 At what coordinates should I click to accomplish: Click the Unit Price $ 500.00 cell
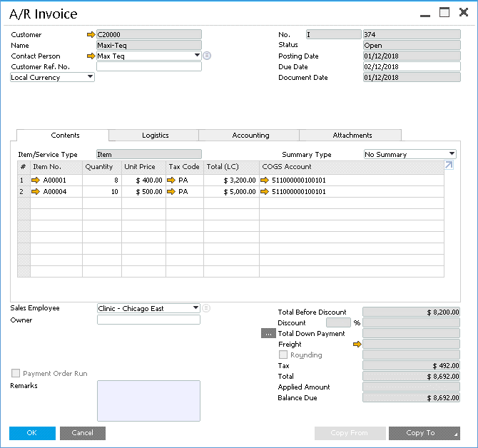(143, 192)
